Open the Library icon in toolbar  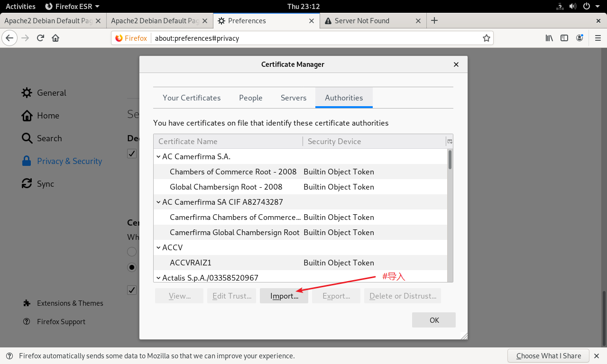549,38
